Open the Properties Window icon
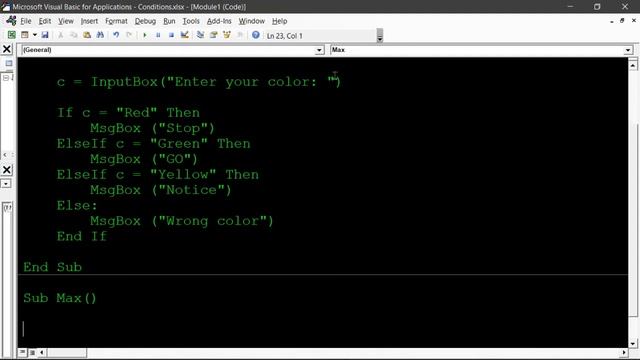 click(213, 35)
